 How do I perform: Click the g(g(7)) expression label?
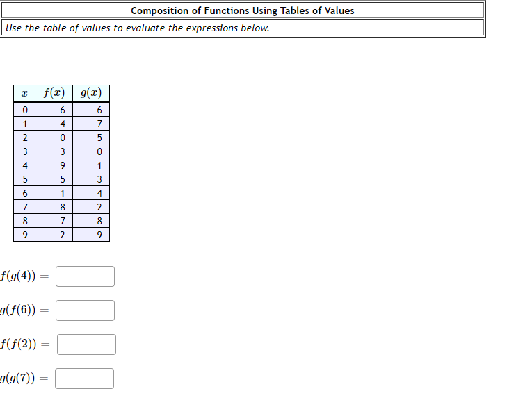(x=17, y=378)
